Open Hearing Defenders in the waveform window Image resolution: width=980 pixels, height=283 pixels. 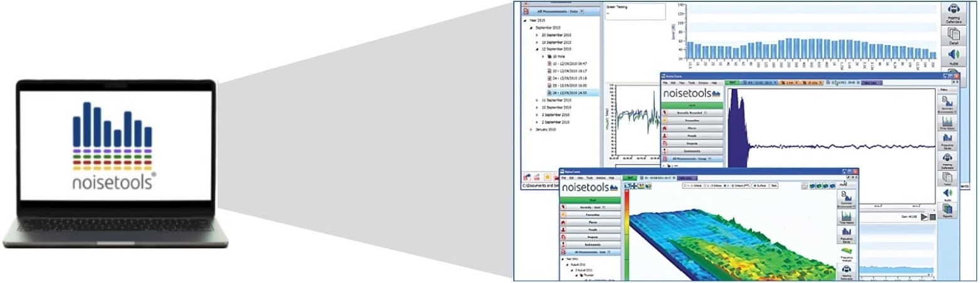point(947,161)
